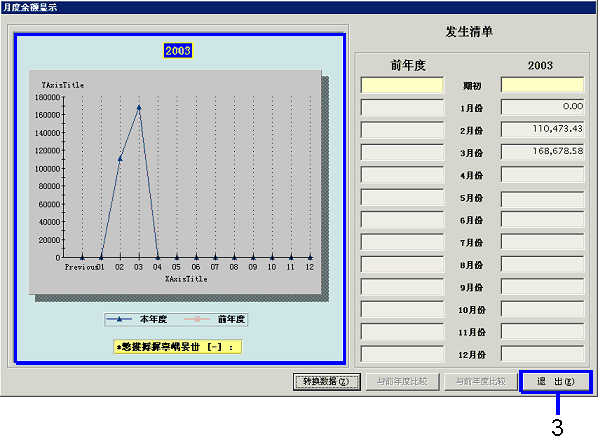Click the 2月份 field showing 110,473.43
The width and height of the screenshot is (598, 443).
(x=542, y=130)
